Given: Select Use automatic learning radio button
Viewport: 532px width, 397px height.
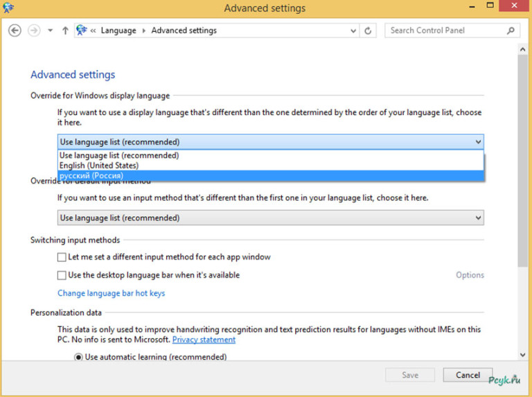Looking at the screenshot, I should coord(78,358).
